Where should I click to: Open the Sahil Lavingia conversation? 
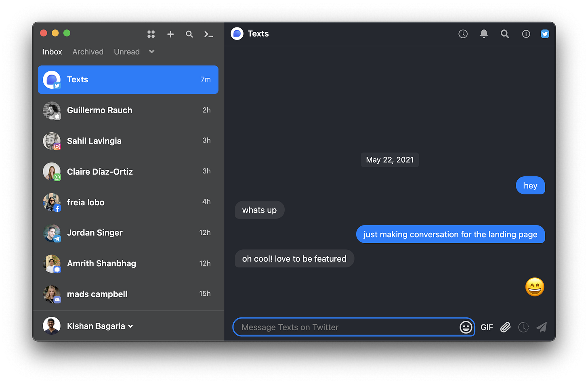click(x=128, y=141)
